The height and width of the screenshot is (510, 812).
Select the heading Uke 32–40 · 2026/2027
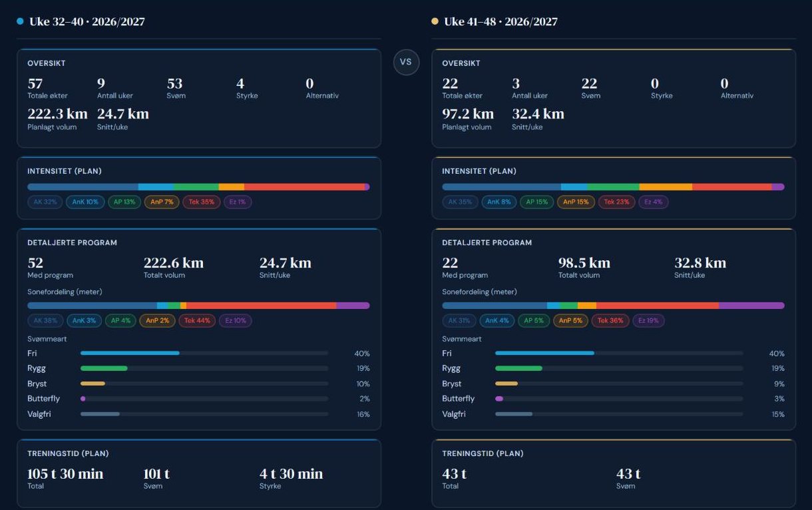87,21
